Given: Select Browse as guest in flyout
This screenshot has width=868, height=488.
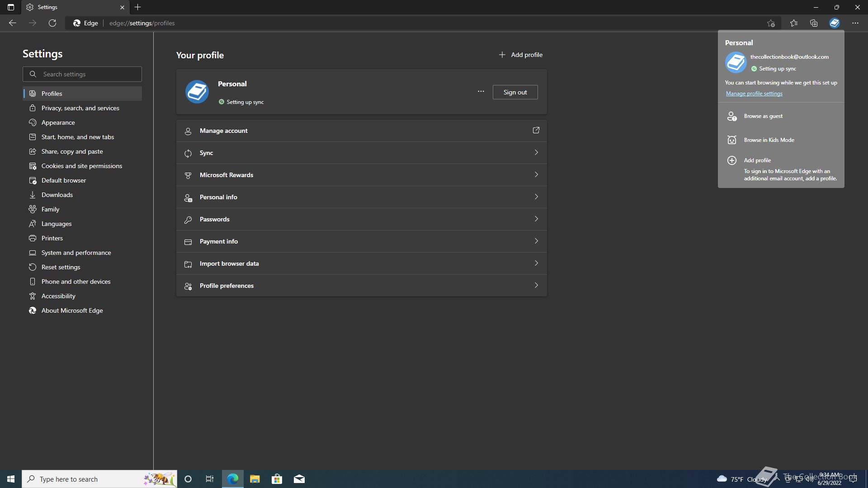Looking at the screenshot, I should tap(781, 116).
